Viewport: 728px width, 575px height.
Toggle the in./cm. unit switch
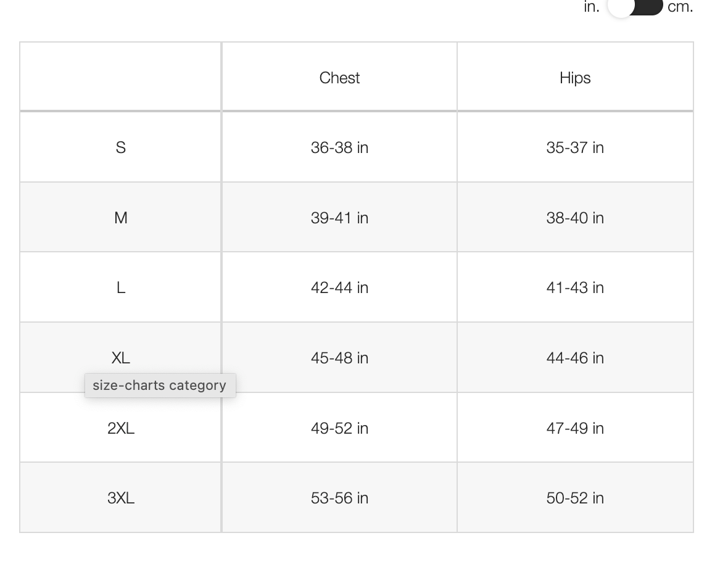point(635,7)
